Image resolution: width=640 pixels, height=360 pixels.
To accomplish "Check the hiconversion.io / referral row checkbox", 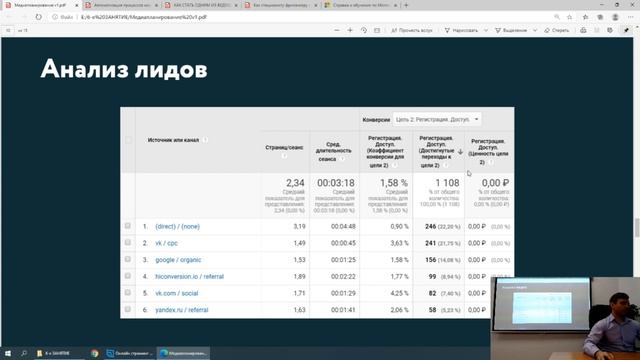I will 128,276.
